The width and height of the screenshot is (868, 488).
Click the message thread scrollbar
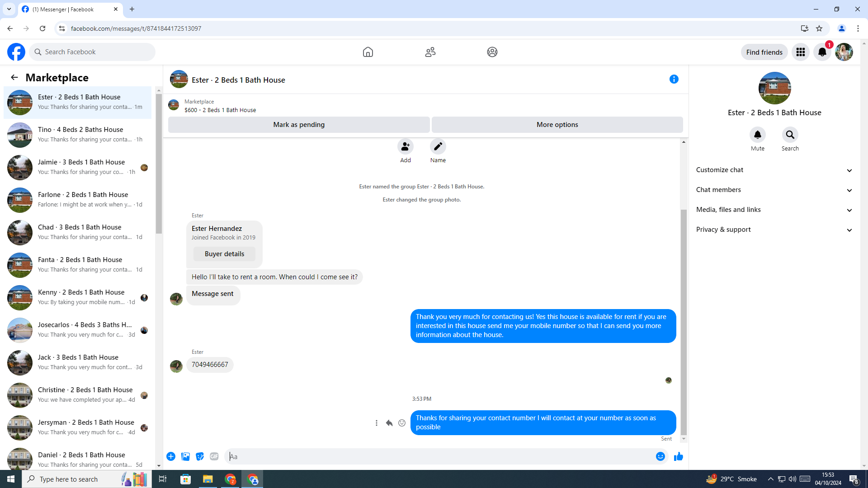click(x=684, y=322)
